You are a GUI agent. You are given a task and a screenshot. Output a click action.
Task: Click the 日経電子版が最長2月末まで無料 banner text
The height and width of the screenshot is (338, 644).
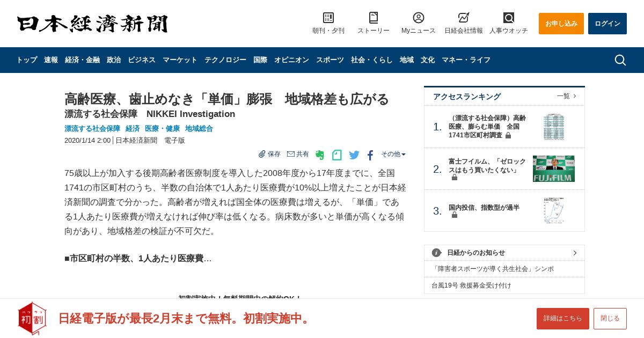tap(185, 318)
